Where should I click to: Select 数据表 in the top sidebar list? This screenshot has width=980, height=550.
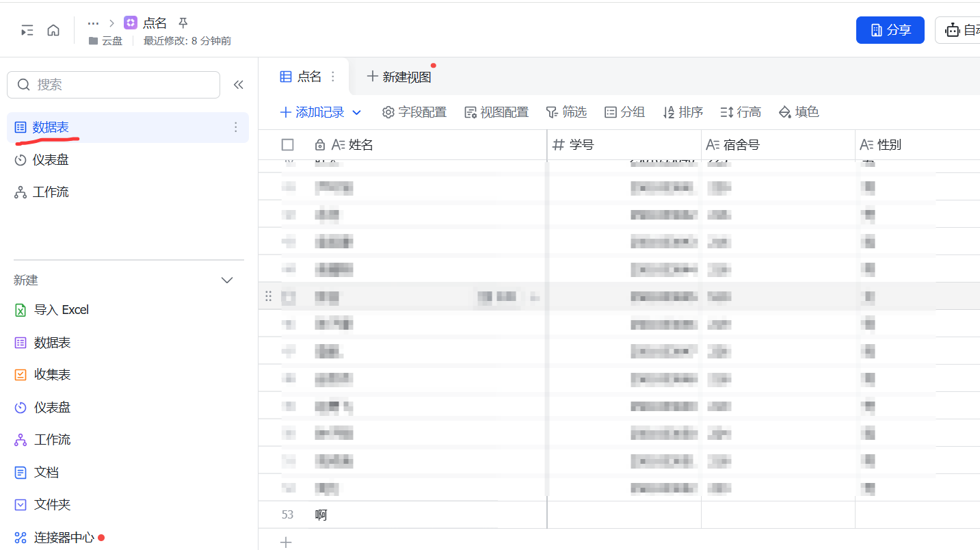pyautogui.click(x=127, y=127)
